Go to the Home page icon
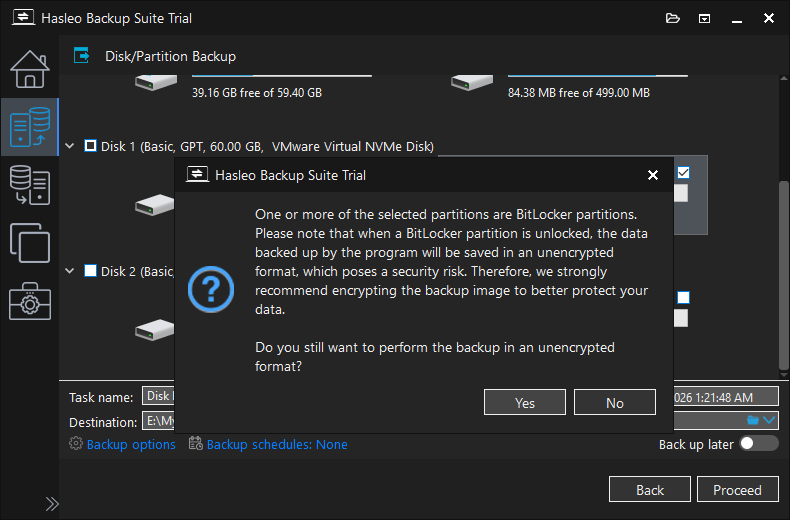This screenshot has width=790, height=520. click(30, 70)
